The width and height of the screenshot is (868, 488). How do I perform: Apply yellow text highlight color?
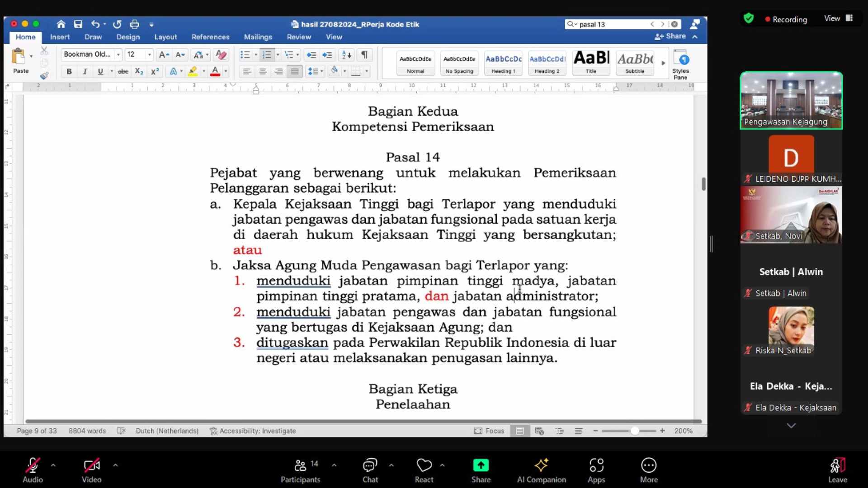pos(193,71)
